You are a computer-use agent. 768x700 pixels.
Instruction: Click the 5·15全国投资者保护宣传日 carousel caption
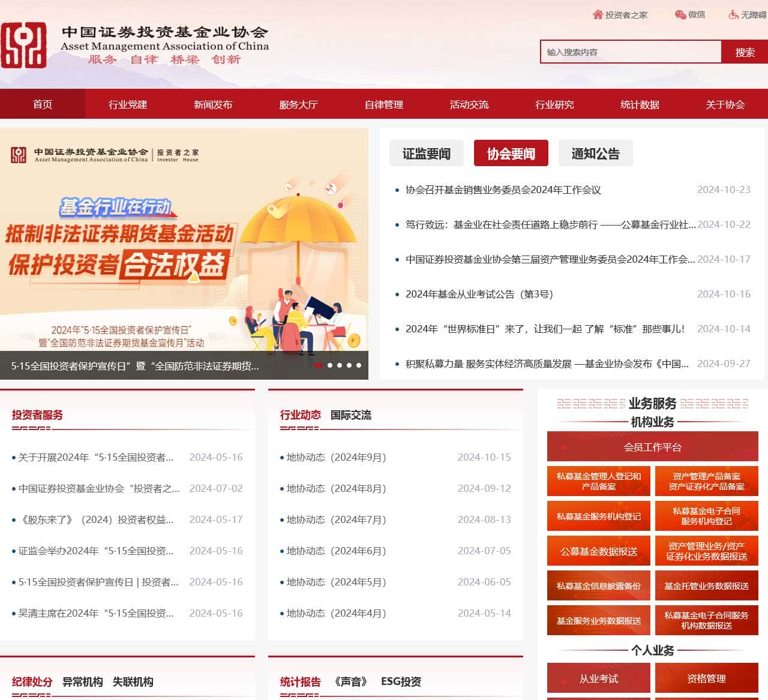tap(135, 365)
